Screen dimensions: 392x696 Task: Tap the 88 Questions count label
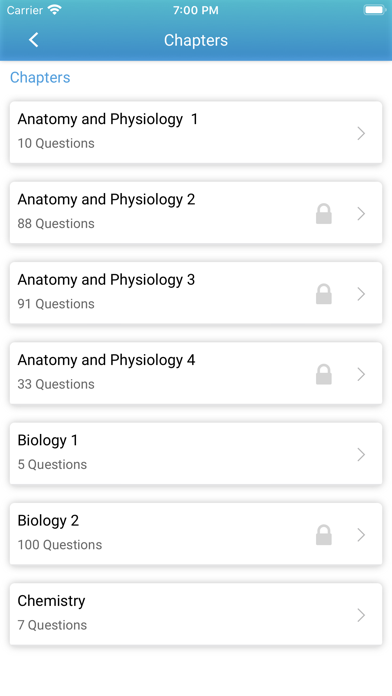[56, 223]
